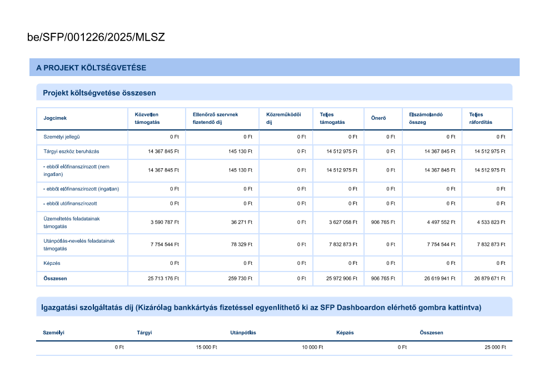Click 906 765 Ft in the Üzemeltetés row
The height and width of the screenshot is (392, 548).
pos(383,222)
